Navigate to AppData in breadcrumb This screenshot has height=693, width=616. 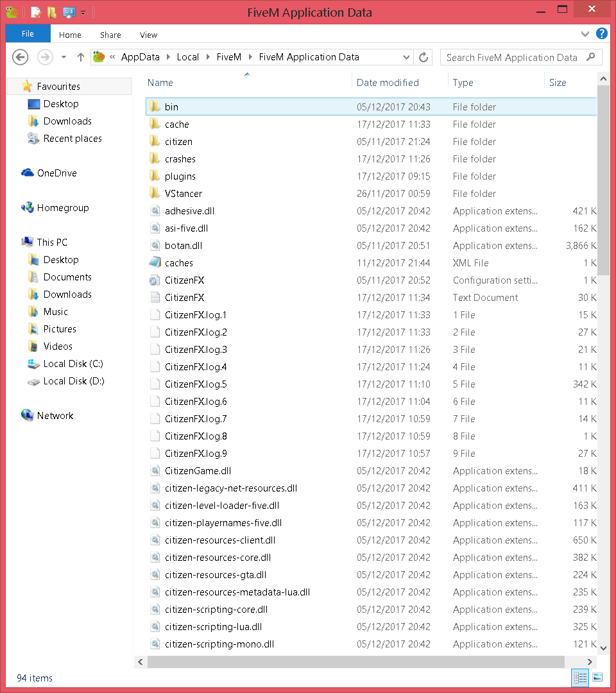point(141,57)
